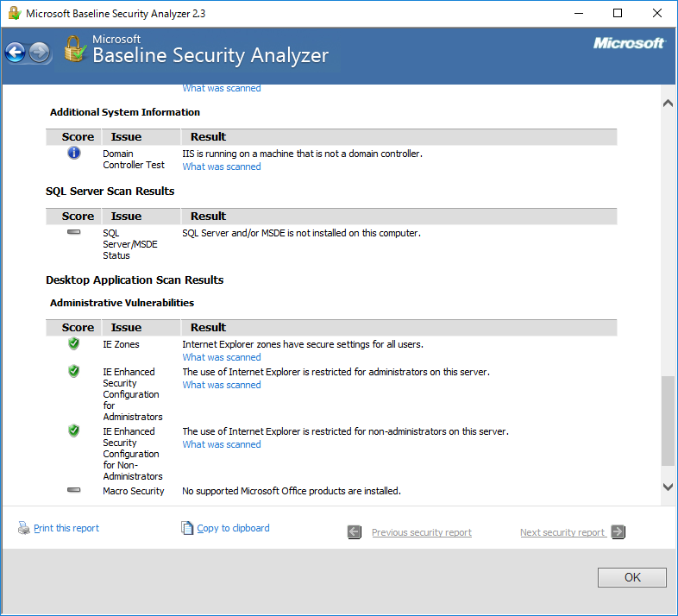This screenshot has height=616, width=678.
Task: Click the gray dash score for Macro Security
Action: 74,490
